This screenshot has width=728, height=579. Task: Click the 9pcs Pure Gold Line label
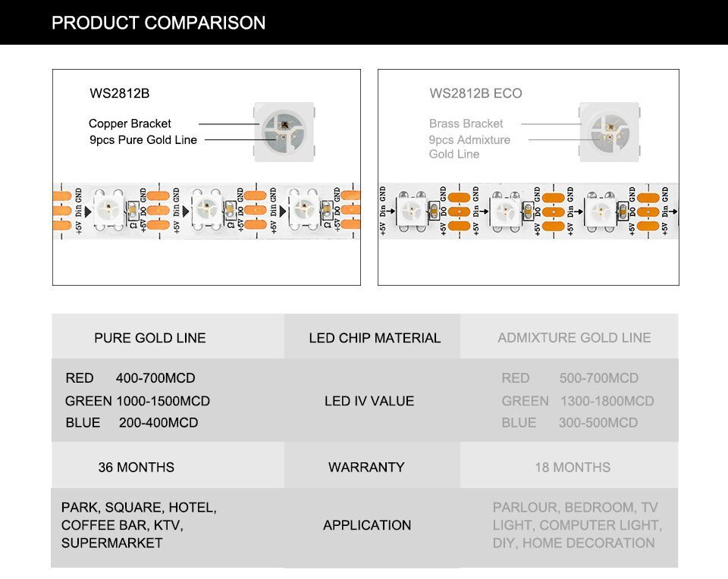pyautogui.click(x=143, y=139)
